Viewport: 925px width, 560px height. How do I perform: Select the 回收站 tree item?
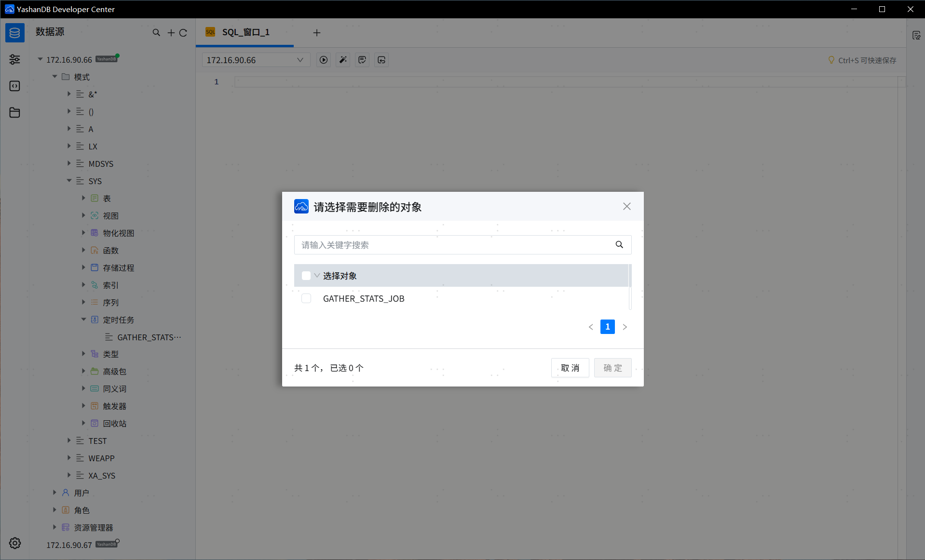click(115, 424)
